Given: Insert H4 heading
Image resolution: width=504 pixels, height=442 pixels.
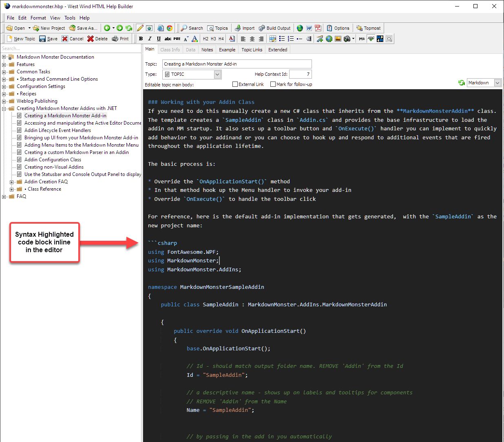Looking at the screenshot, I should (x=221, y=39).
